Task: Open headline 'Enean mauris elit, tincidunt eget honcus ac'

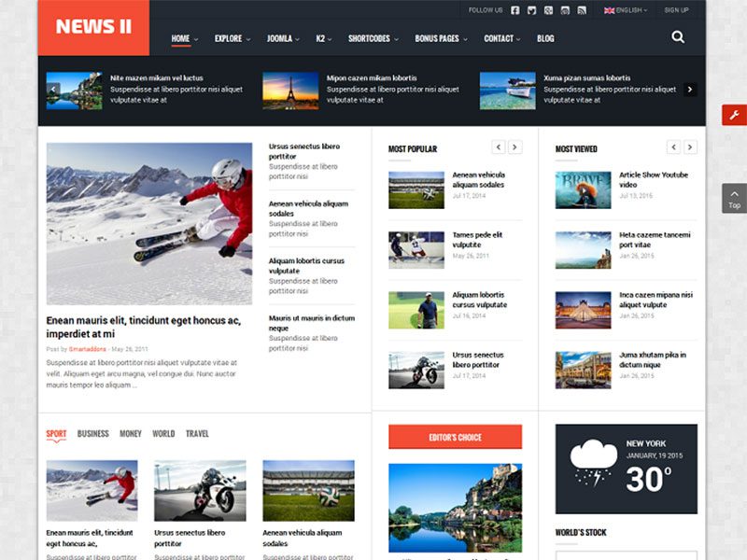Action: point(144,327)
